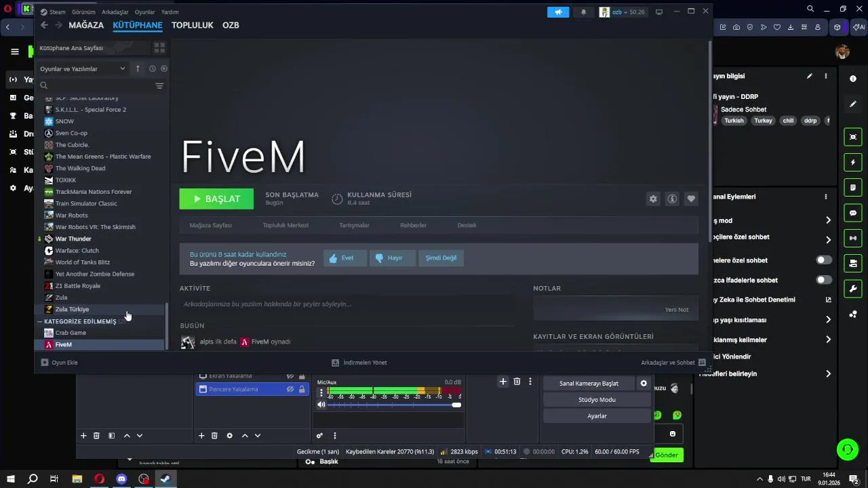Screen dimensions: 868x488
Task: Open Oyunlar menu in Steam
Action: pos(145,12)
